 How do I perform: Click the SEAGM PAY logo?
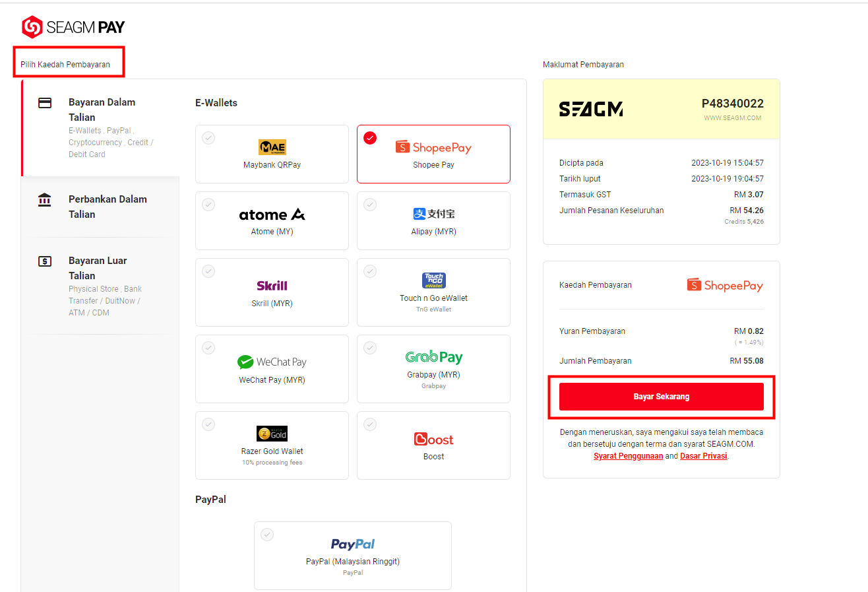(x=73, y=27)
